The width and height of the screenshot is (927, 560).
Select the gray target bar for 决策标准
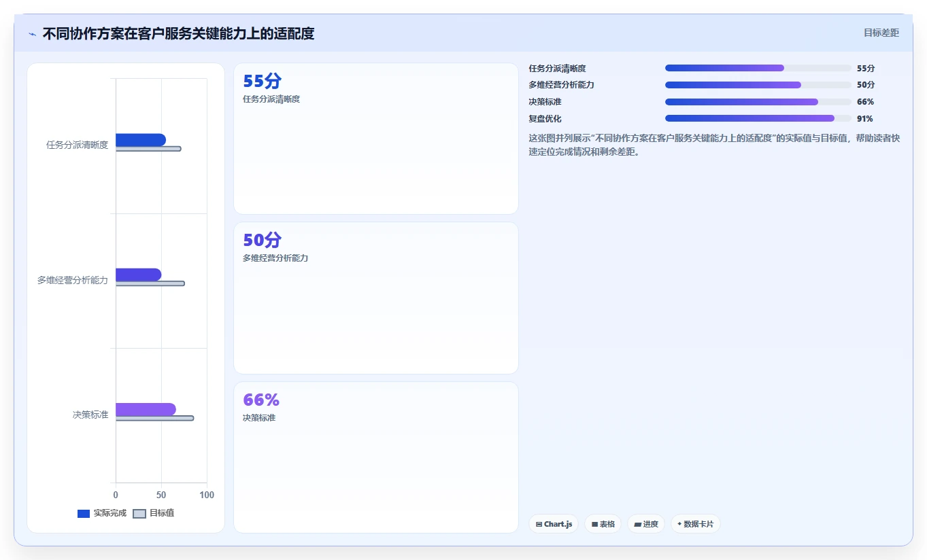click(154, 418)
